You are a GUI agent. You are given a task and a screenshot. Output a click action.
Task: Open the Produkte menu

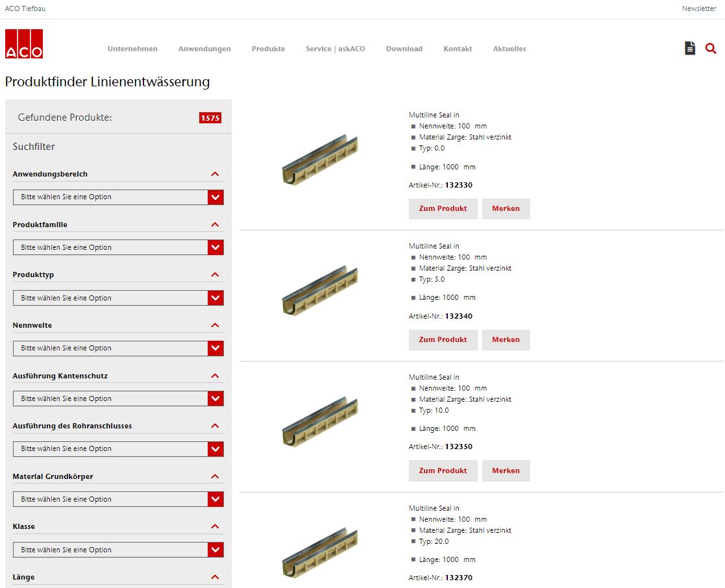click(x=268, y=49)
